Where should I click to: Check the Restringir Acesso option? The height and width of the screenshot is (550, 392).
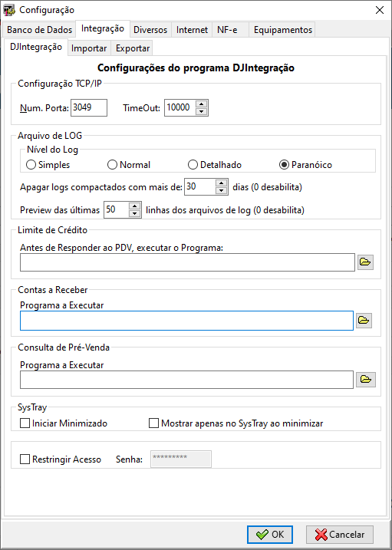[61, 459]
